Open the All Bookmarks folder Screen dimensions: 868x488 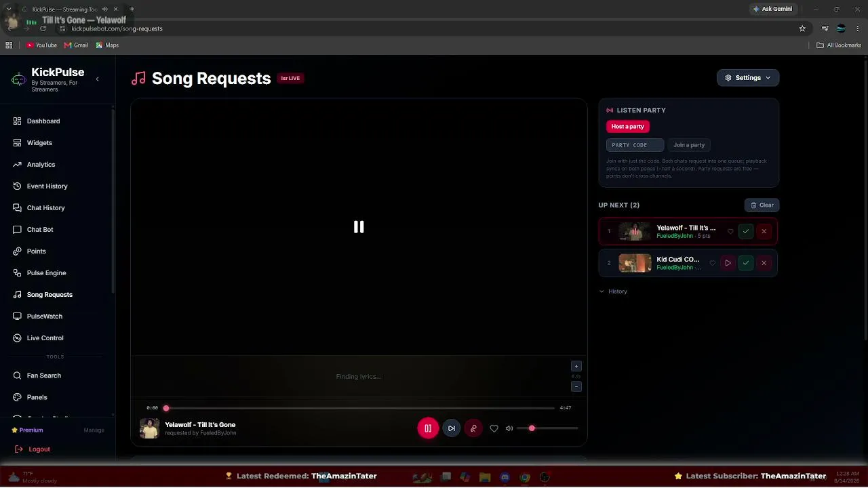(x=839, y=45)
